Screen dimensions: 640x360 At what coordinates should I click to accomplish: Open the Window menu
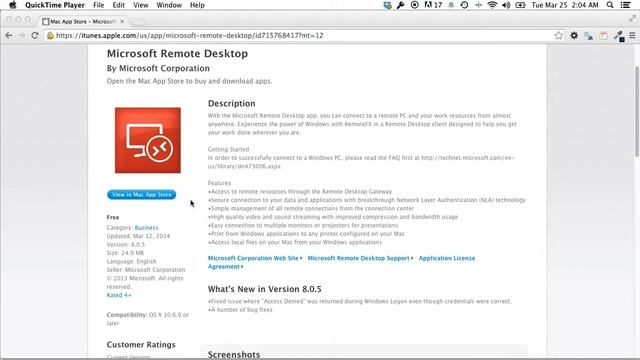(169, 5)
